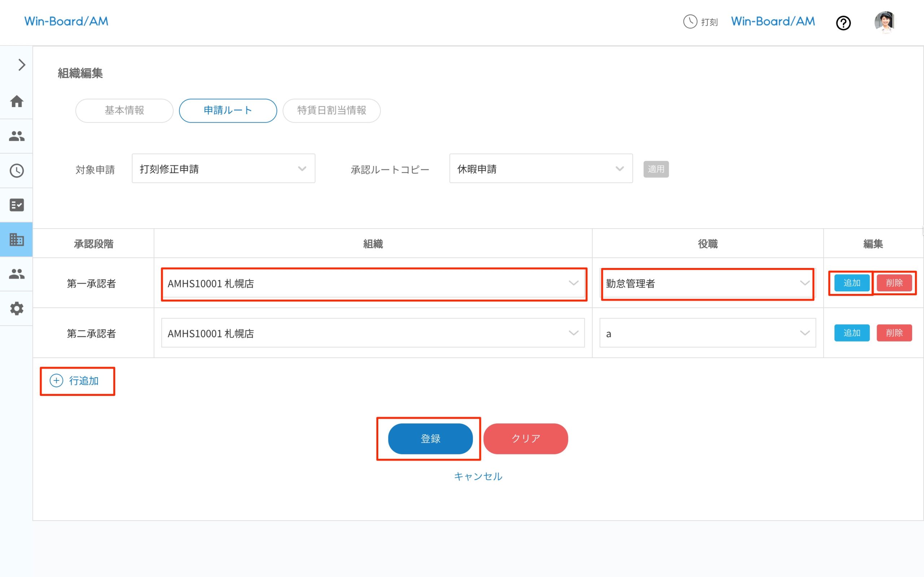
Task: Open the 対象申請 dropdown
Action: 223,169
